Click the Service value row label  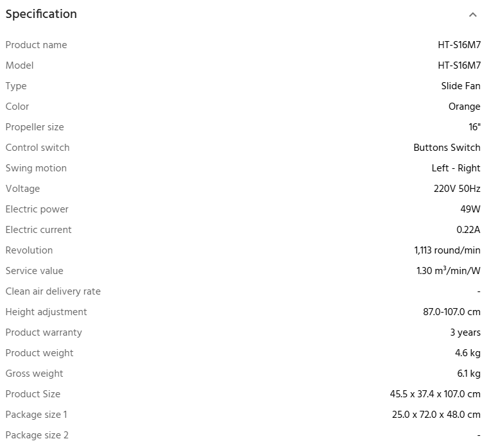pos(34,271)
